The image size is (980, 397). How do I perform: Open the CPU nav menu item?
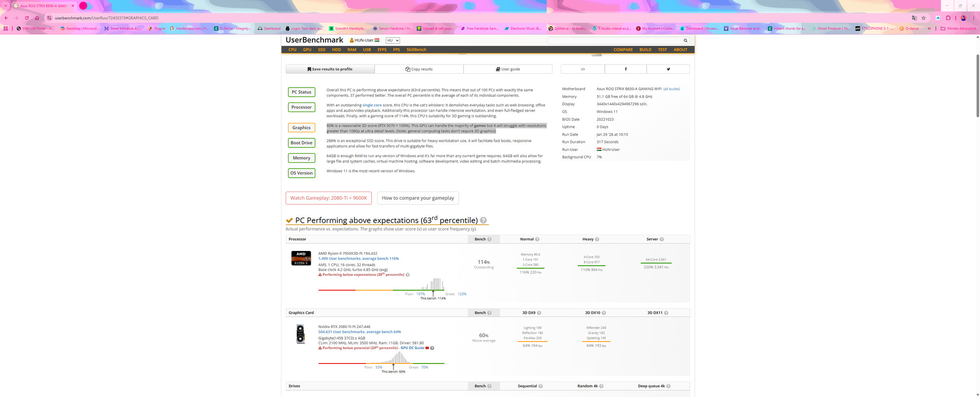pos(292,50)
